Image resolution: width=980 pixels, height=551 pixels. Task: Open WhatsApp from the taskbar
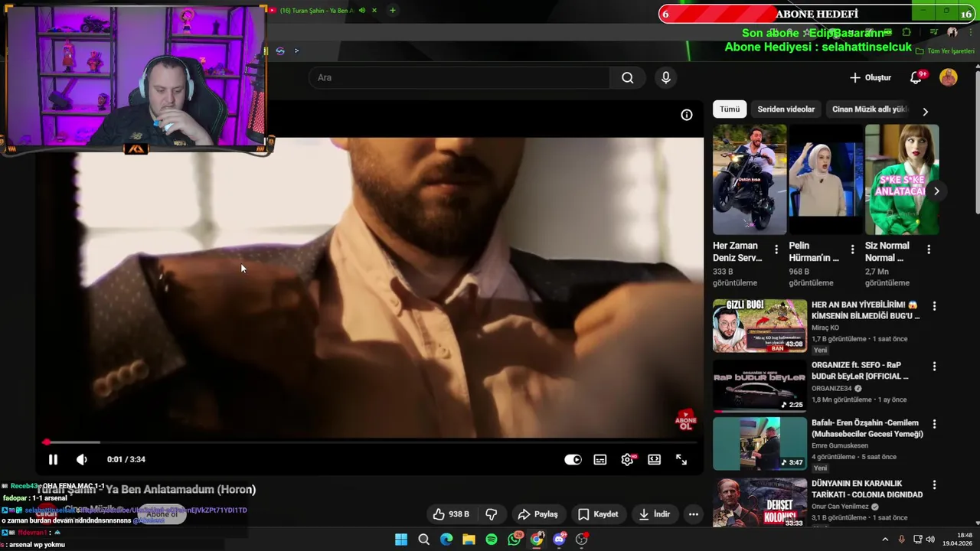coord(514,540)
